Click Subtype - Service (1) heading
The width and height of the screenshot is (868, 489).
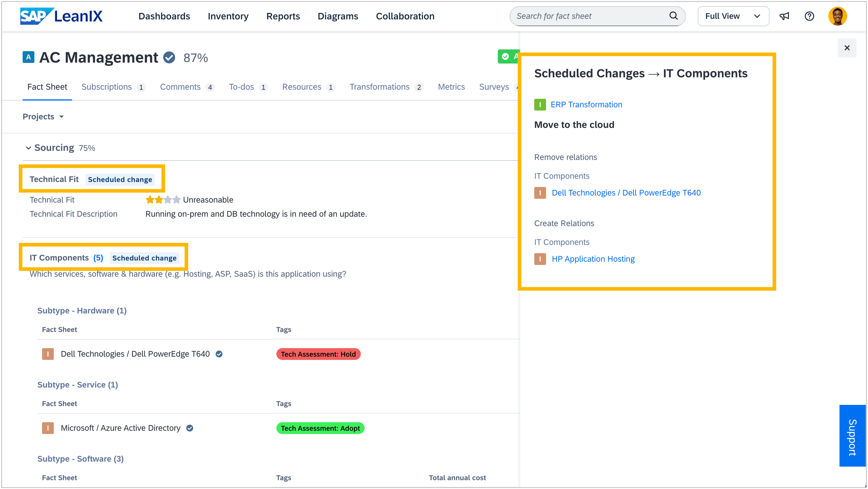[x=78, y=385]
